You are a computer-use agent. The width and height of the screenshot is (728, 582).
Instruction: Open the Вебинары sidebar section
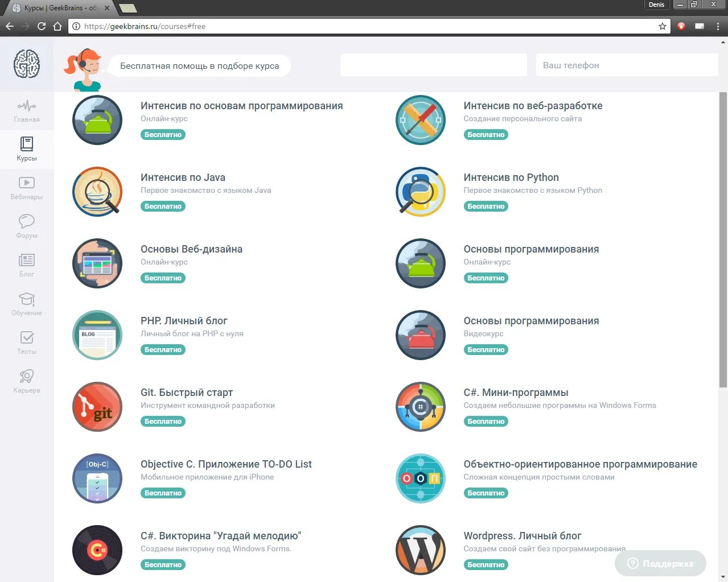pyautogui.click(x=27, y=188)
